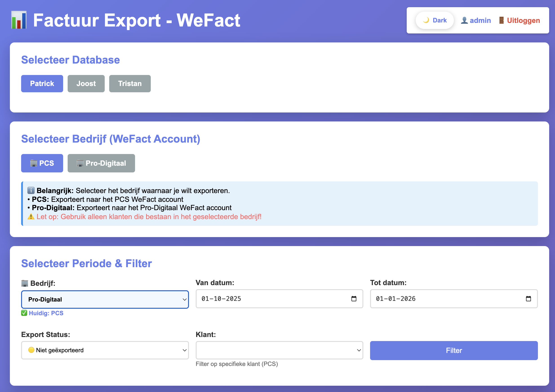Switch database to Tristan
The width and height of the screenshot is (555, 392).
coord(130,84)
